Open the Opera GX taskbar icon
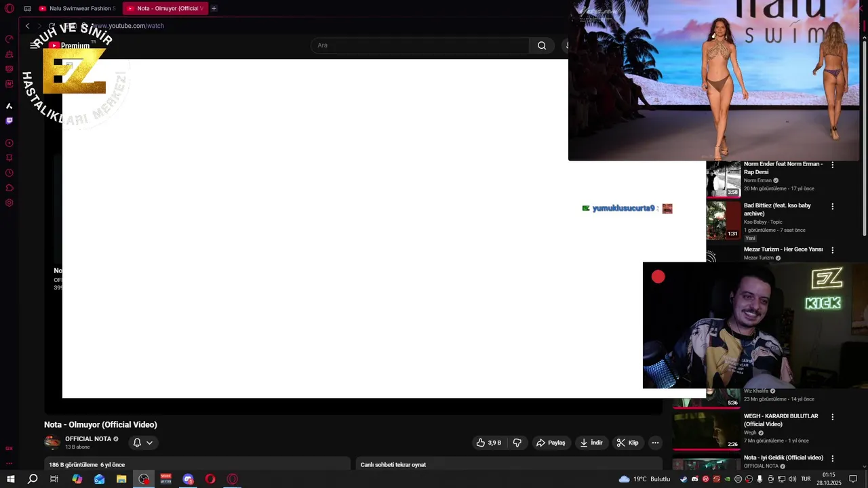Image resolution: width=868 pixels, height=488 pixels. (233, 479)
